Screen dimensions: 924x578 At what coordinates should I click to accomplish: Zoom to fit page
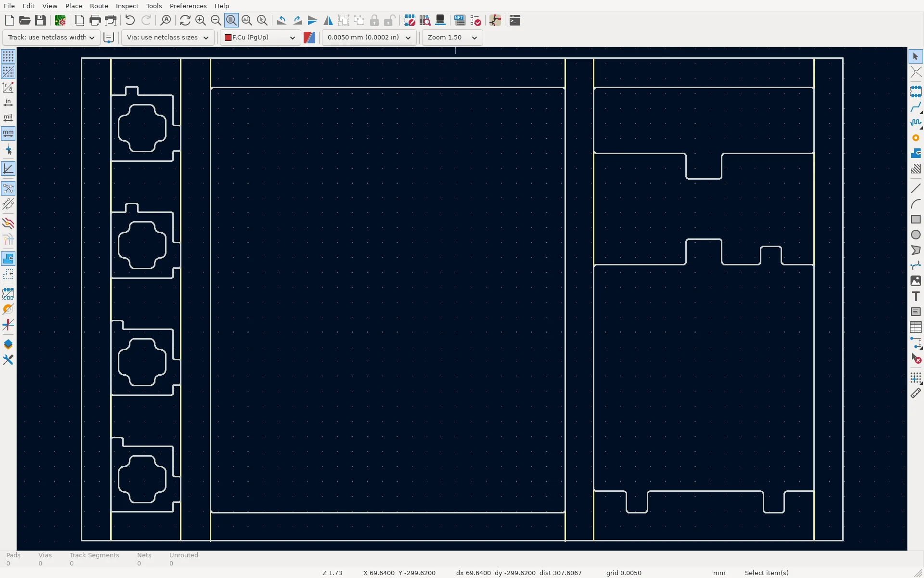click(231, 20)
